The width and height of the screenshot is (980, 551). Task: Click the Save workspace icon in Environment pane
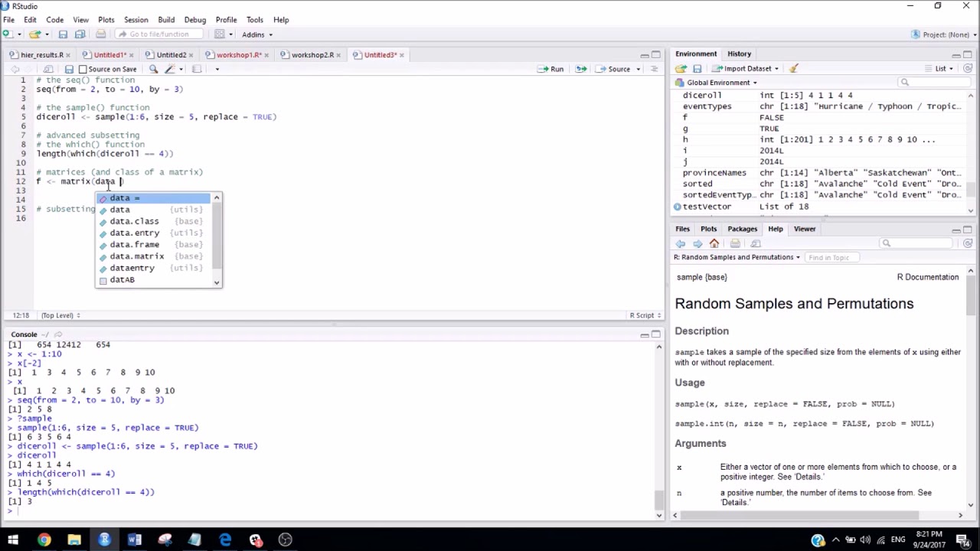(697, 69)
